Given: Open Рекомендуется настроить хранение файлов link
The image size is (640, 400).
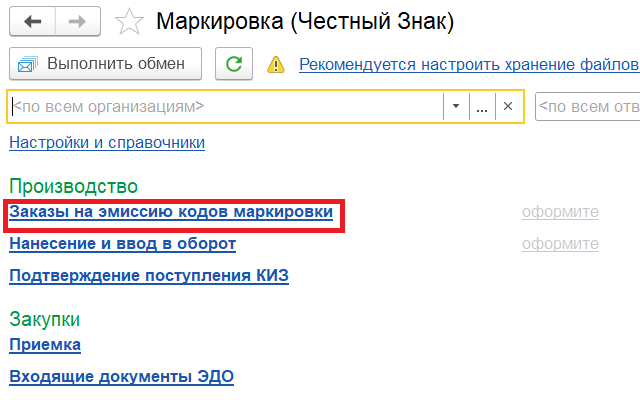Looking at the screenshot, I should coord(469,64).
